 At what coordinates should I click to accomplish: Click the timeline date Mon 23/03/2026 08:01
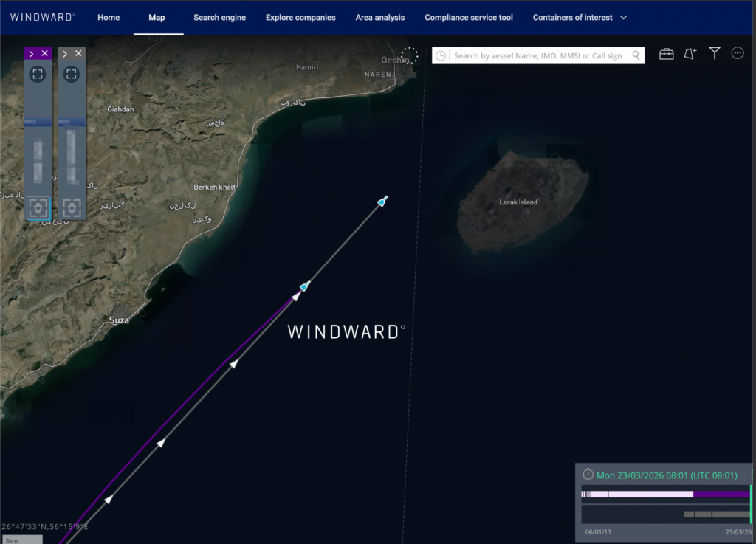click(x=667, y=475)
